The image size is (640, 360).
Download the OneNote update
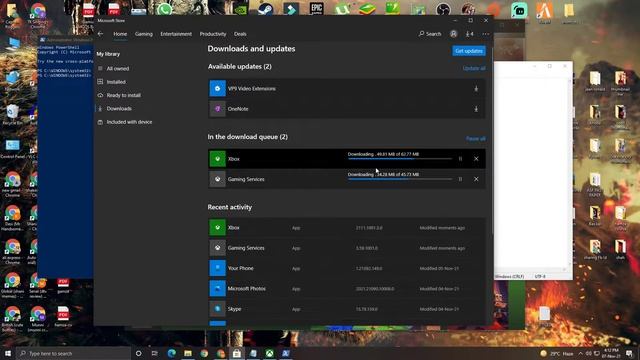[476, 109]
